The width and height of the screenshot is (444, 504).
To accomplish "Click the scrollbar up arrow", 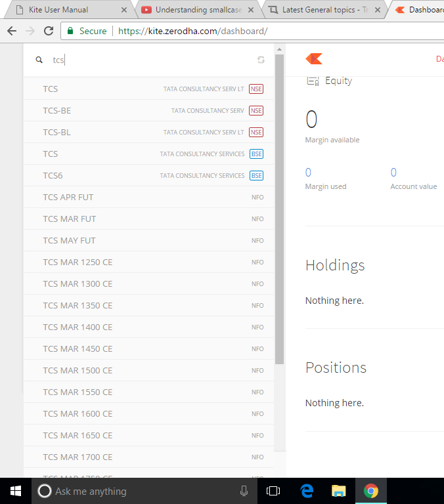I will point(279,49).
